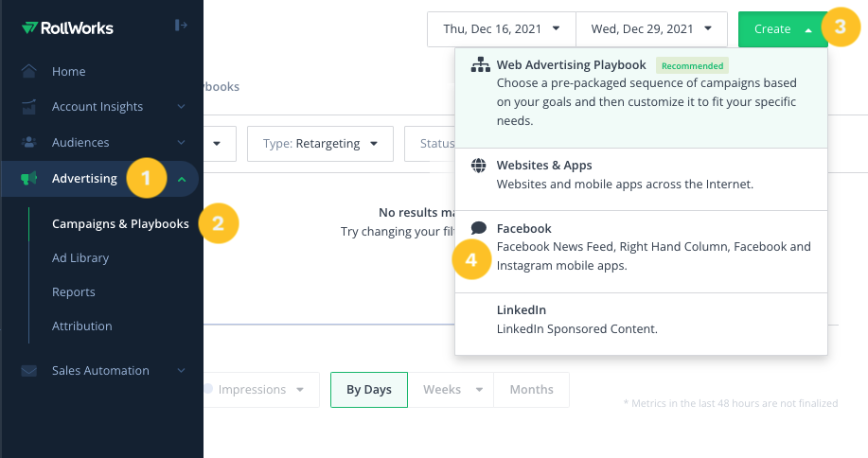
Task: Click the Facebook chat bubble icon
Action: point(479,228)
